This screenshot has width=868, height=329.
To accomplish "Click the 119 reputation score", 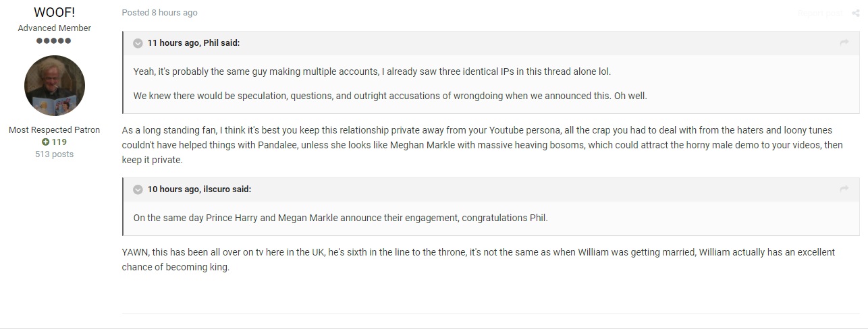I will pyautogui.click(x=59, y=142).
